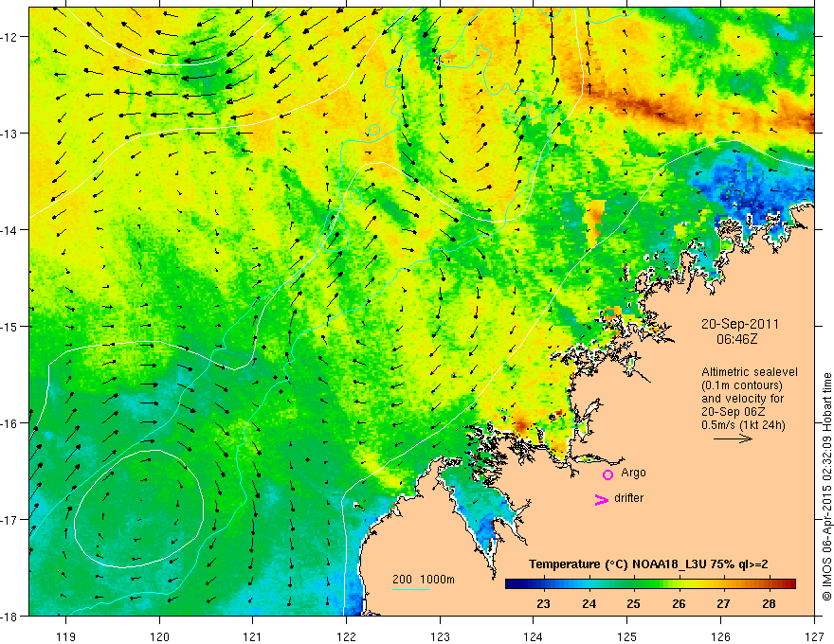Click the longitude axis label '125'
The height and width of the screenshot is (644, 834).
point(626,636)
